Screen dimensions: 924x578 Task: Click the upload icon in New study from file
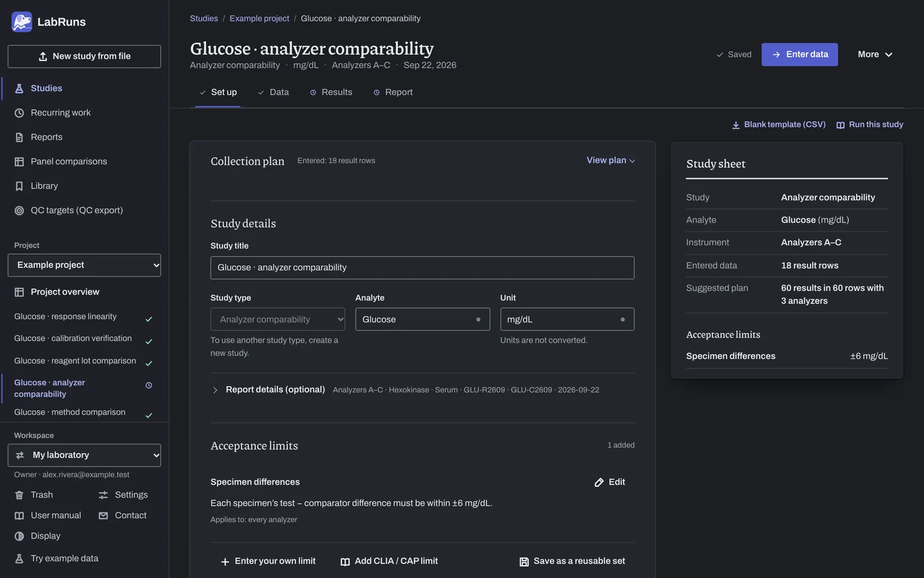[x=43, y=57]
